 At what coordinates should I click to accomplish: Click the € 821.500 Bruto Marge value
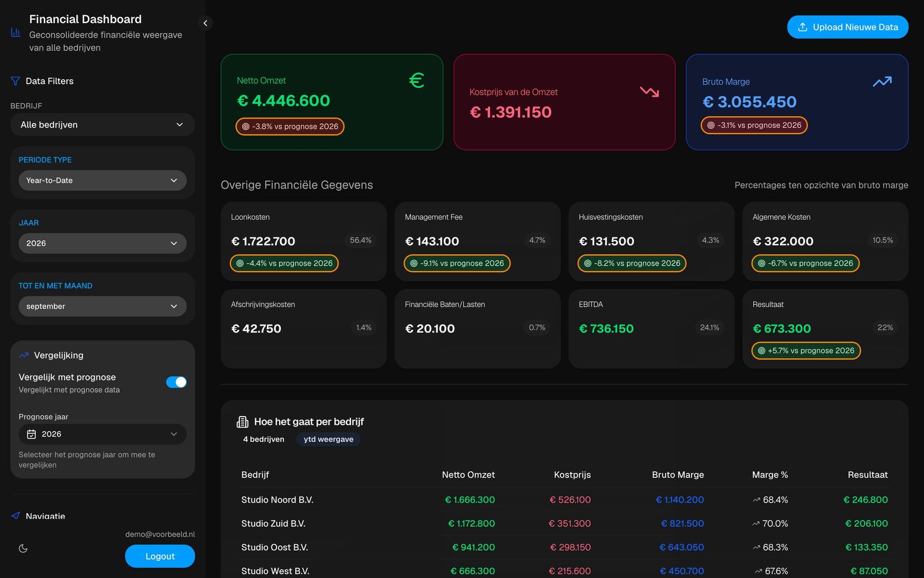[682, 524]
